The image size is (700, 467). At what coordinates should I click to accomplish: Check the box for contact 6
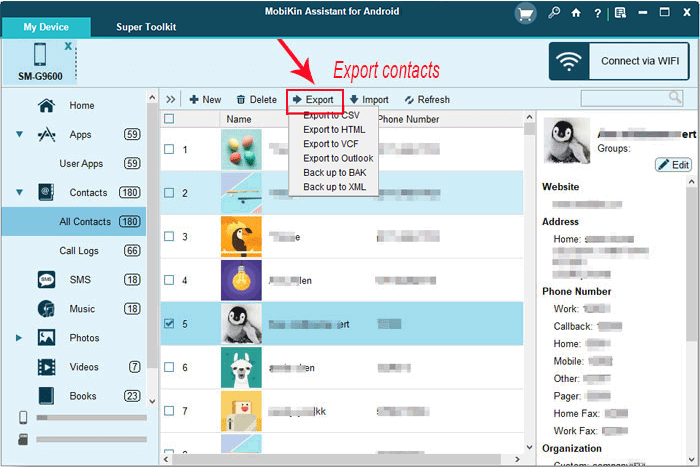169,367
